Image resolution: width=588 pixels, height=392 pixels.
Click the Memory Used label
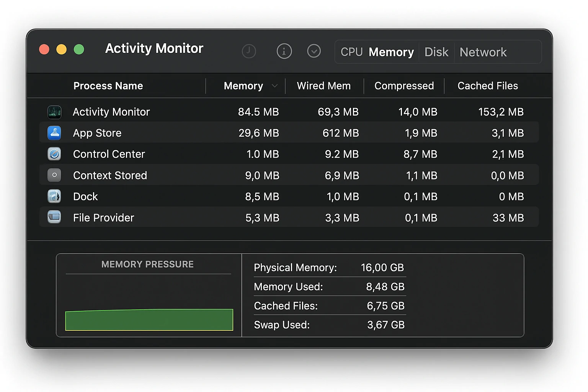[x=289, y=286]
